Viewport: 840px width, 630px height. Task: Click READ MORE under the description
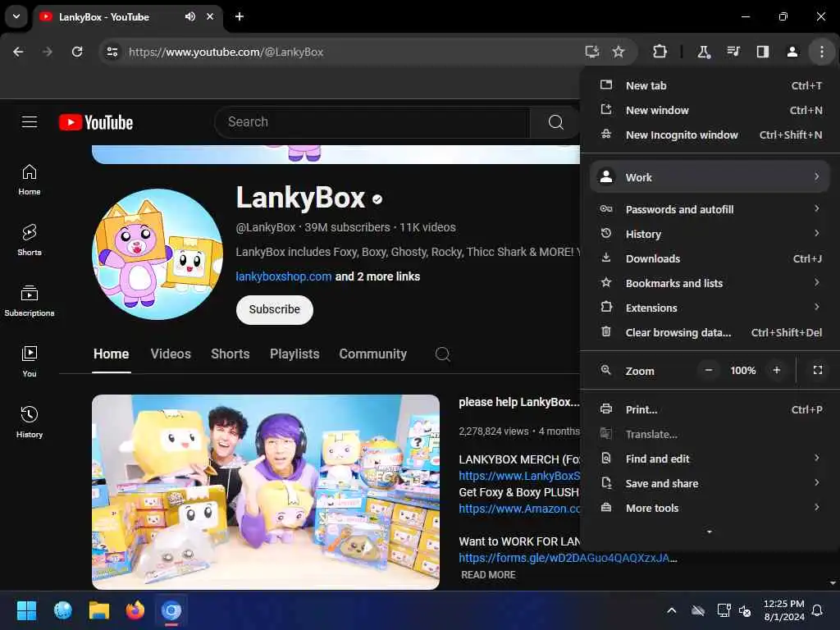click(x=488, y=575)
